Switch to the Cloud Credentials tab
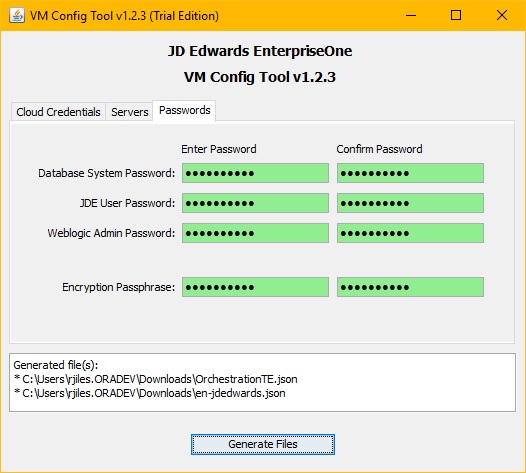This screenshot has width=526, height=473. click(x=58, y=112)
